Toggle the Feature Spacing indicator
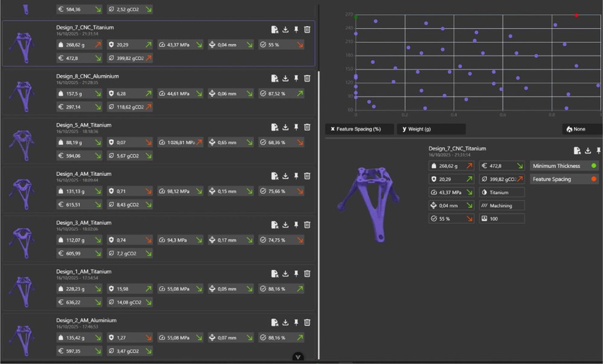603x364 pixels. pyautogui.click(x=563, y=178)
